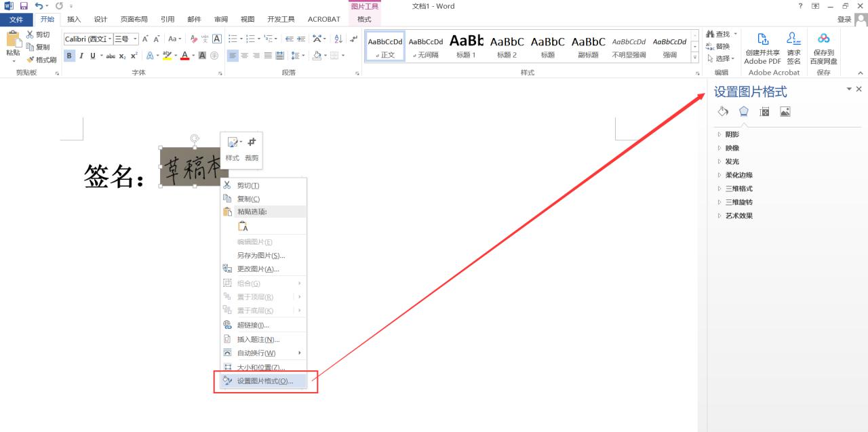Click the character border A icon
The width and height of the screenshot is (868, 432).
coord(217,39)
